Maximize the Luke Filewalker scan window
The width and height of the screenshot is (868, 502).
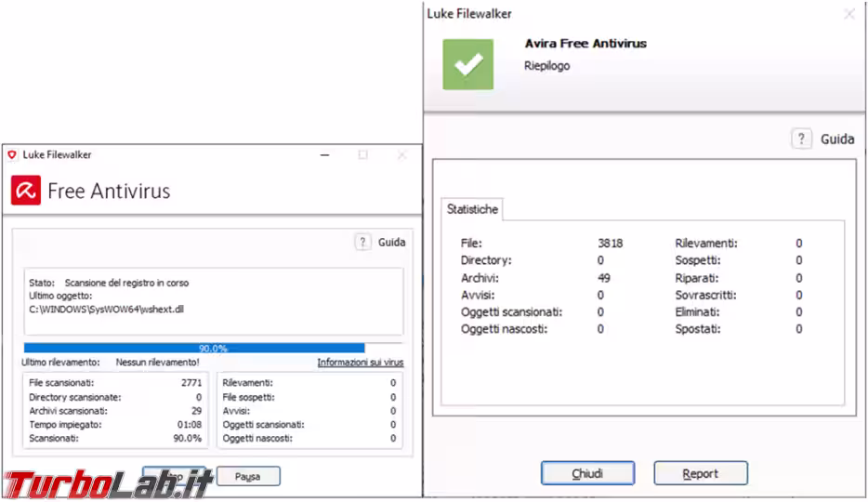click(363, 155)
